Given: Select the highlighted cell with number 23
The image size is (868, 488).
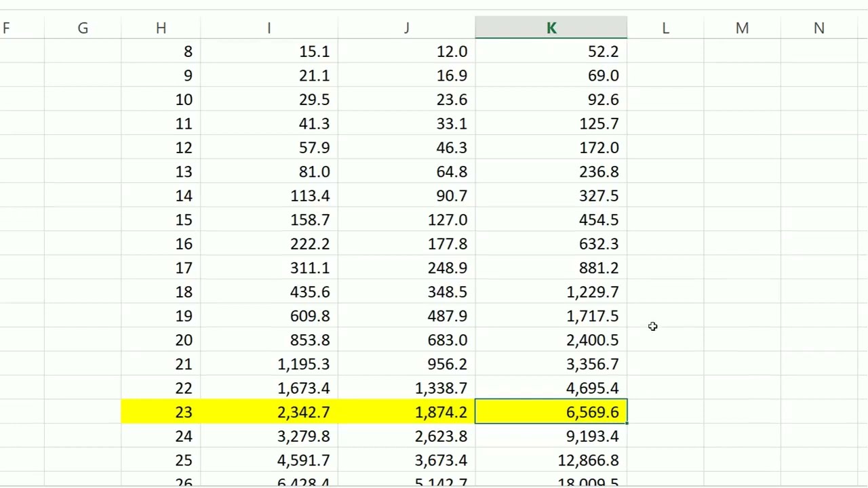Looking at the screenshot, I should click(161, 412).
